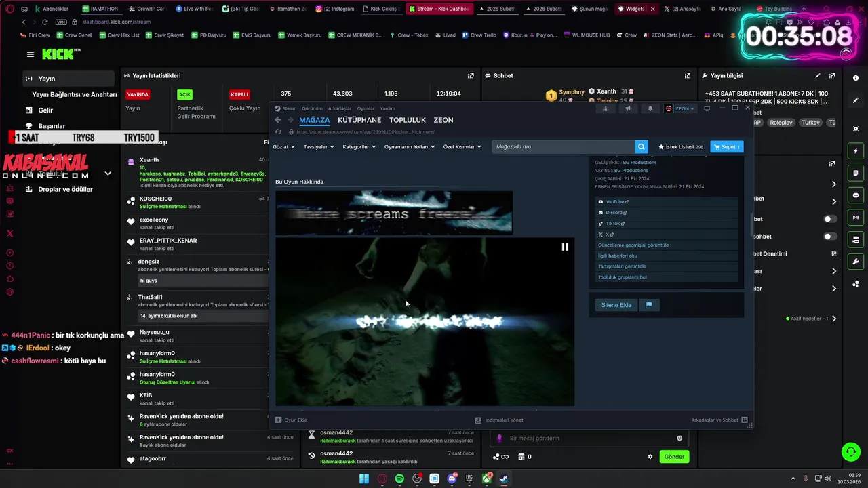Click the lightning bolt sidebar icon
The height and width of the screenshot is (488, 868).
(856, 151)
